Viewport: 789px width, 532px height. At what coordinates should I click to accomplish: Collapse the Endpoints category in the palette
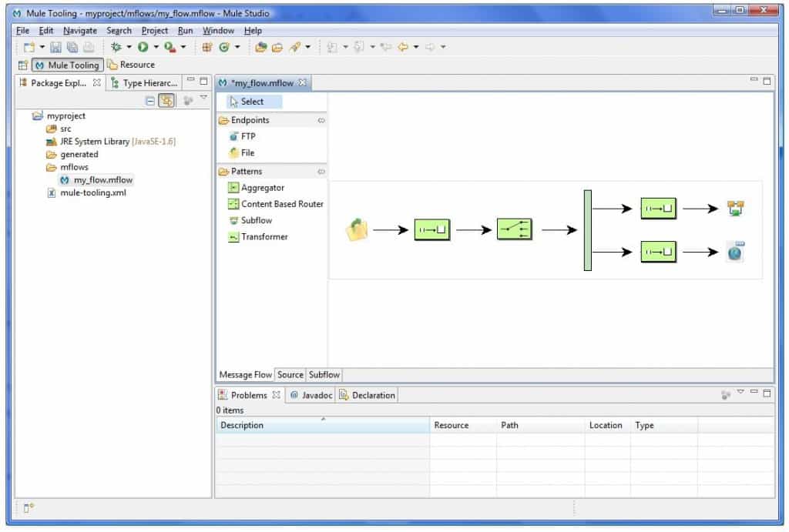[322, 120]
